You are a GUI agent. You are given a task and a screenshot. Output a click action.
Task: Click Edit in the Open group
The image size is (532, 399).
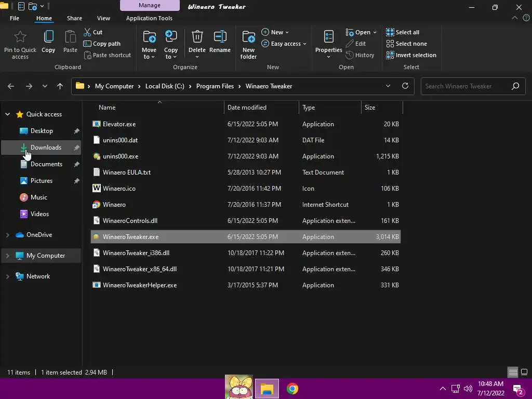[355, 44]
